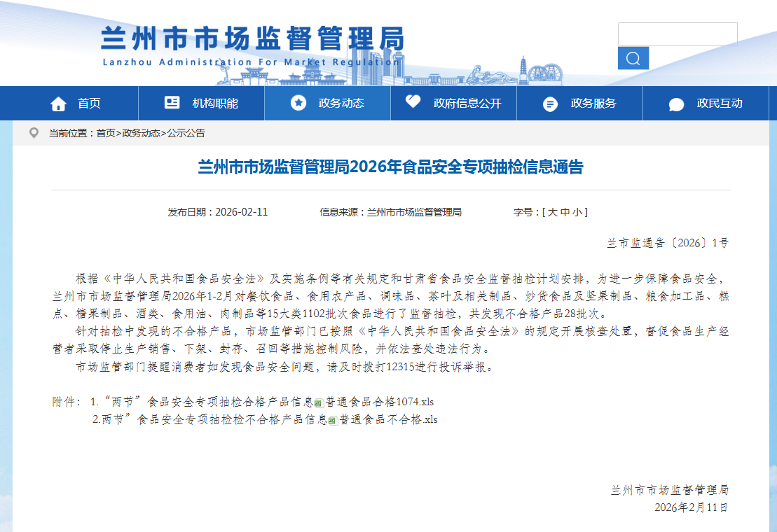Download 普通食品不合格.xls attachment
Image resolution: width=777 pixels, height=532 pixels.
388,419
